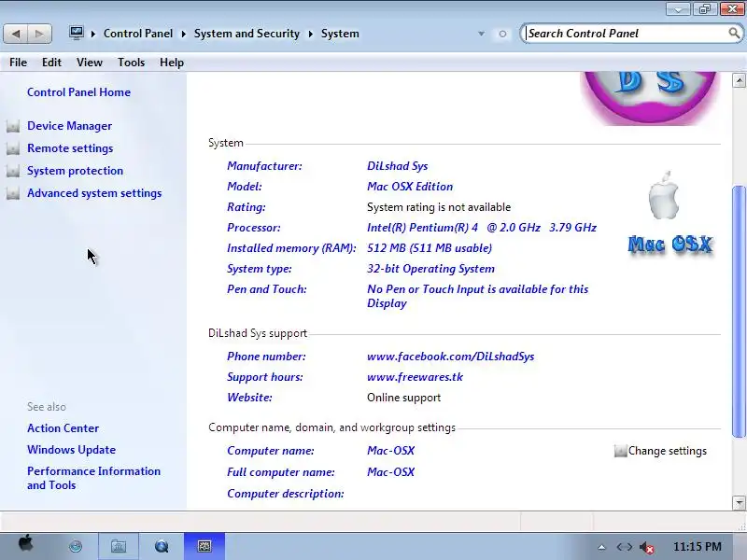The height and width of the screenshot is (560, 747).
Task: Click the scrollbar up arrow
Action: click(739, 80)
